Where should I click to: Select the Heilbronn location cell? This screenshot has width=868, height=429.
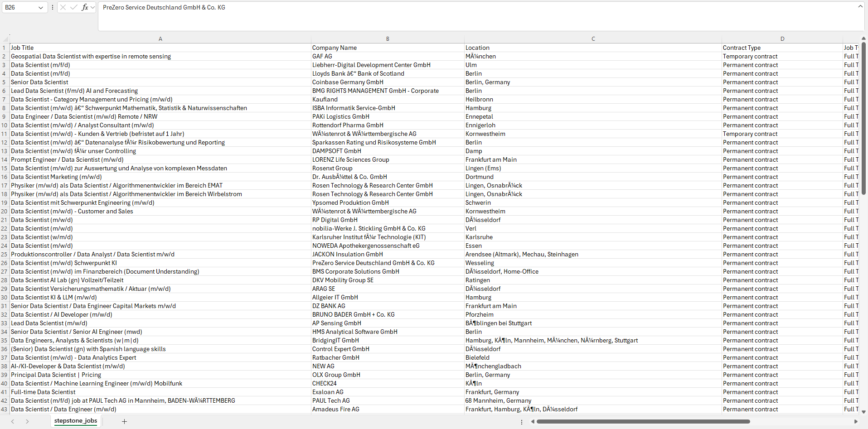click(593, 99)
